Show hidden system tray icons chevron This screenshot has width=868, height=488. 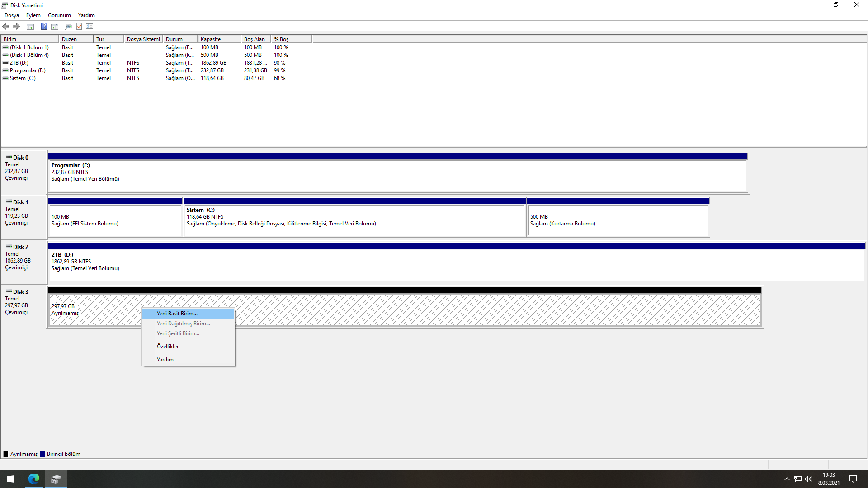pyautogui.click(x=787, y=479)
